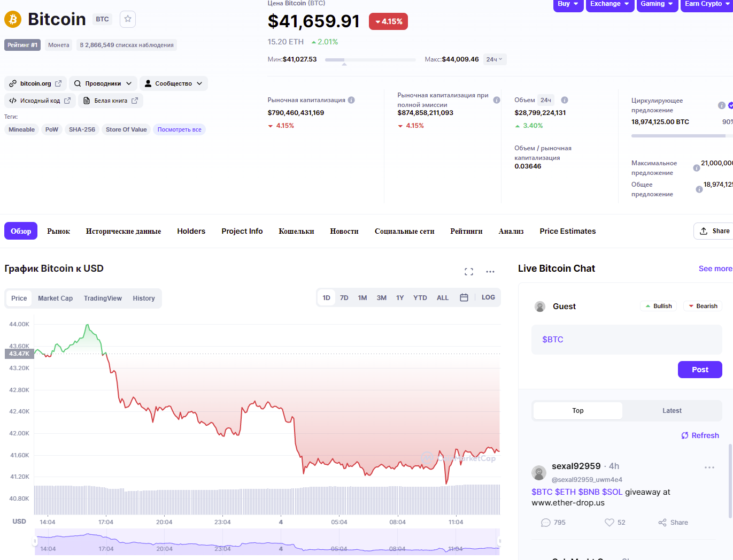Open the calendar date range picker
Screen dimensions: 733x560
(464, 297)
